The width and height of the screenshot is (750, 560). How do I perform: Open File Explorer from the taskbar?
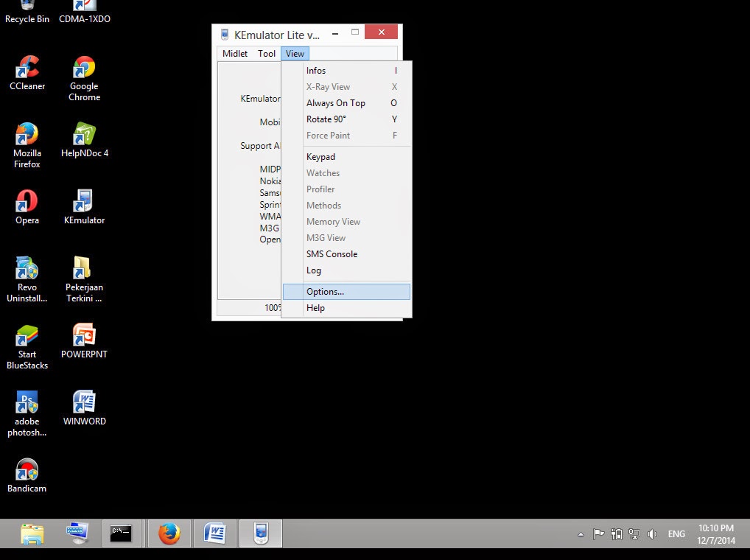[x=32, y=533]
